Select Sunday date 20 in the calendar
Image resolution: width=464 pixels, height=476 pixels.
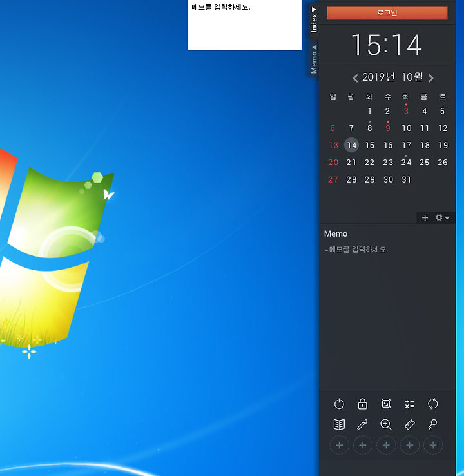(333, 163)
